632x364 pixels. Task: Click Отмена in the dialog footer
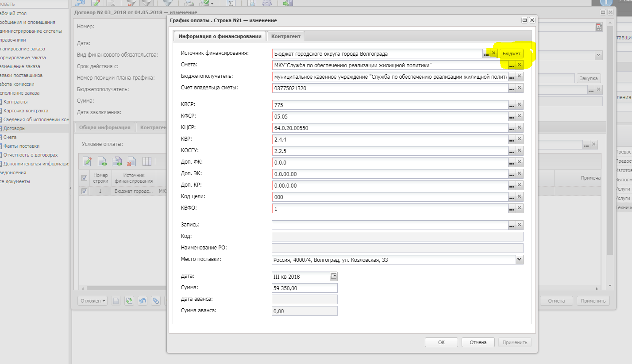tap(478, 342)
